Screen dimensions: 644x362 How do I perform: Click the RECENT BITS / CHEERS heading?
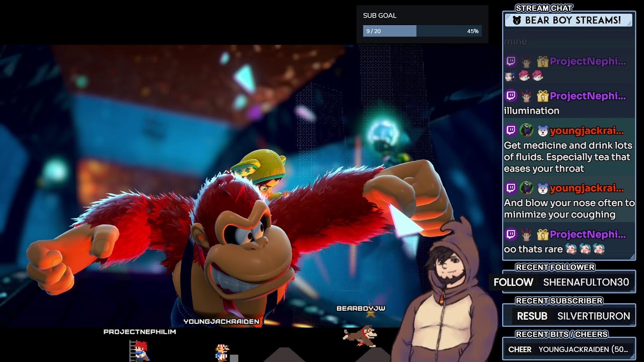[x=561, y=334]
